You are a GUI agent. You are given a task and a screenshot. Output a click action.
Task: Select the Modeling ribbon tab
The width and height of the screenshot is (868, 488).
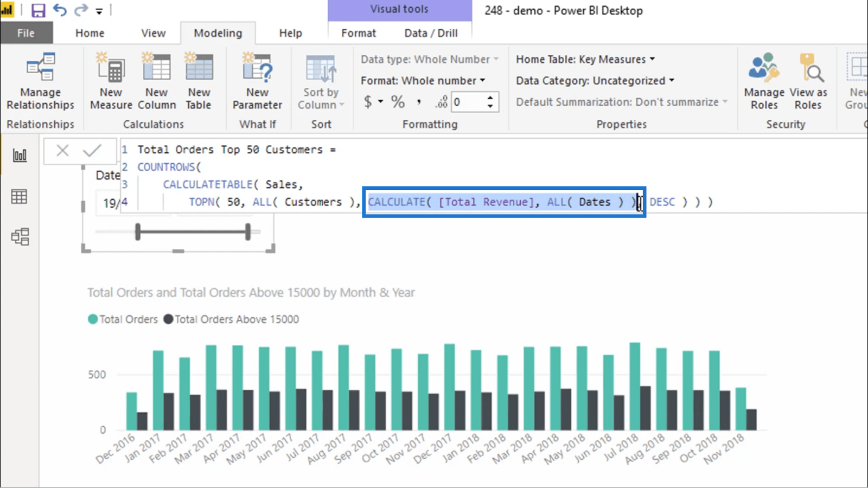point(218,33)
